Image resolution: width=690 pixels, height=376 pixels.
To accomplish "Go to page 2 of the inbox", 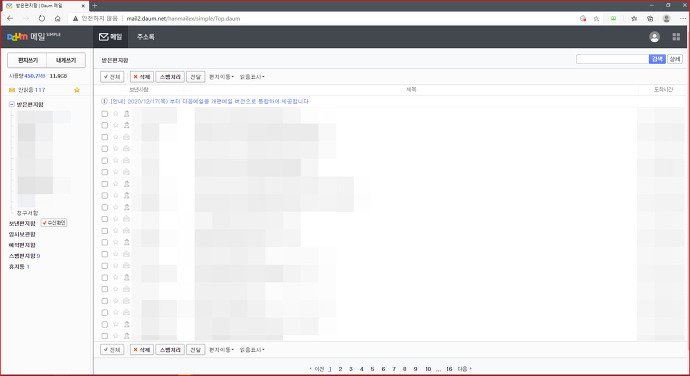I will point(340,369).
